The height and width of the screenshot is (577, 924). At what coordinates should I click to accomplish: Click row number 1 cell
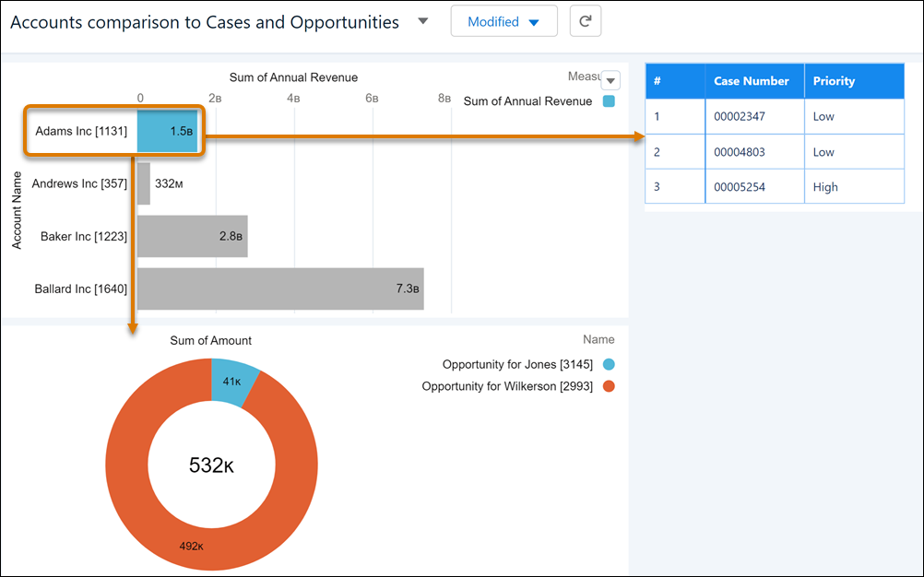point(675,116)
